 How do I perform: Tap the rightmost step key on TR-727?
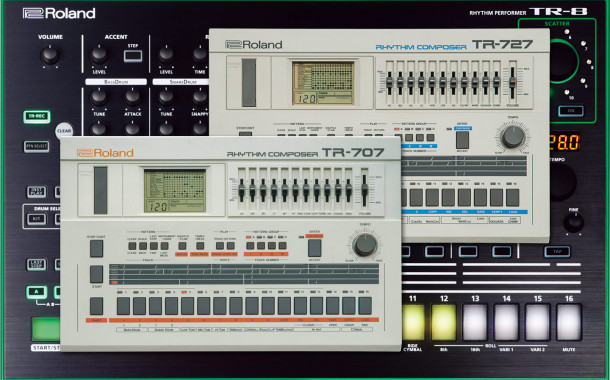coord(513,198)
